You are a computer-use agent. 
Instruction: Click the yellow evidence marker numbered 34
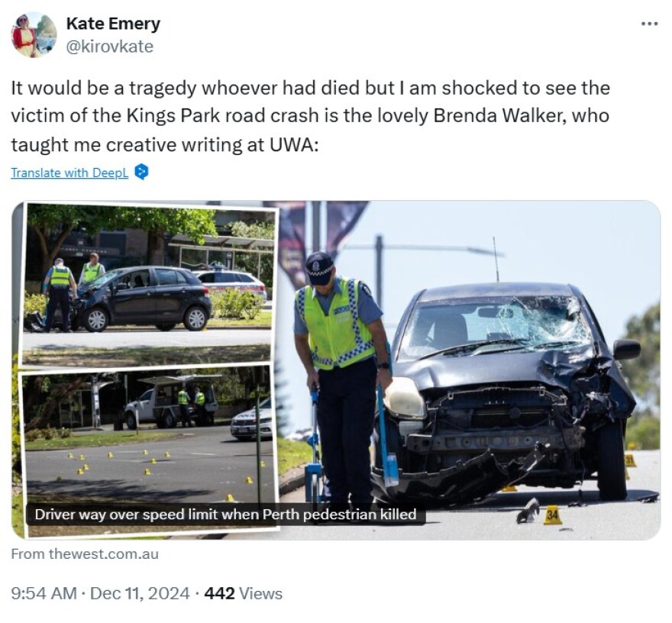point(553,515)
